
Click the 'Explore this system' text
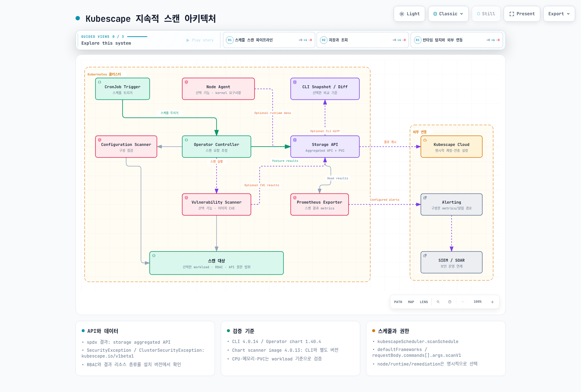(106, 43)
